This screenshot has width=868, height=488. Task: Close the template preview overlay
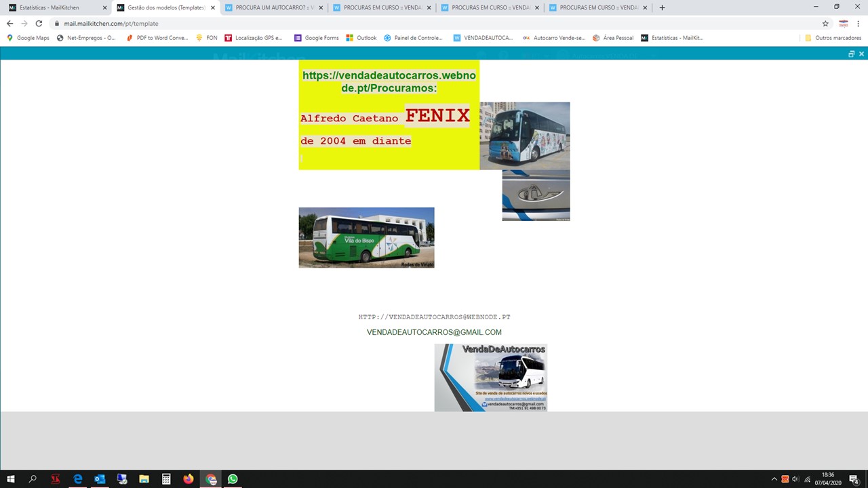coord(861,54)
